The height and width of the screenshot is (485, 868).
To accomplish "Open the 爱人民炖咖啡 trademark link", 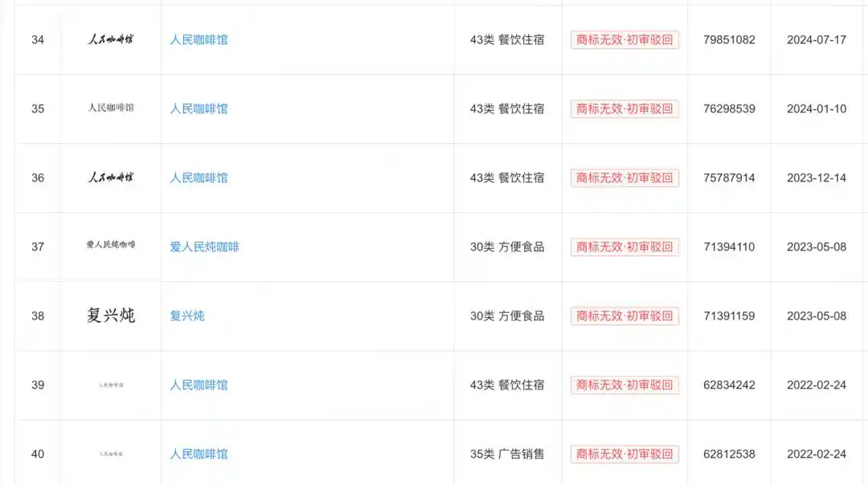I will point(204,247).
